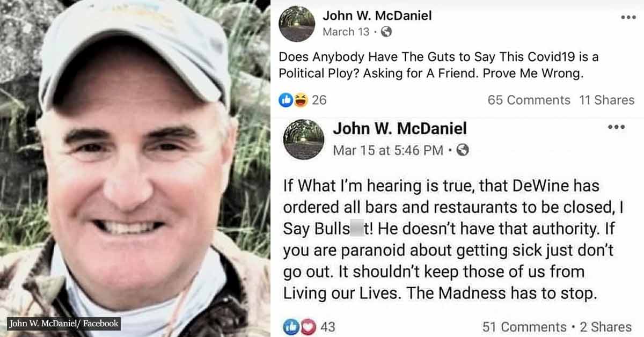Viewport: 644px width, 337px height.
Task: Open the March 13 timestamp link
Action: point(346,32)
